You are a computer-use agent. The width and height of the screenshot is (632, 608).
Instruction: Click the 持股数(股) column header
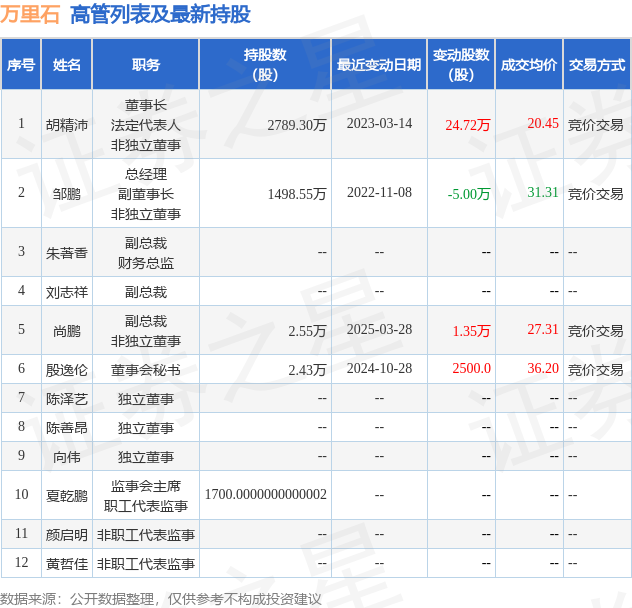point(265,65)
